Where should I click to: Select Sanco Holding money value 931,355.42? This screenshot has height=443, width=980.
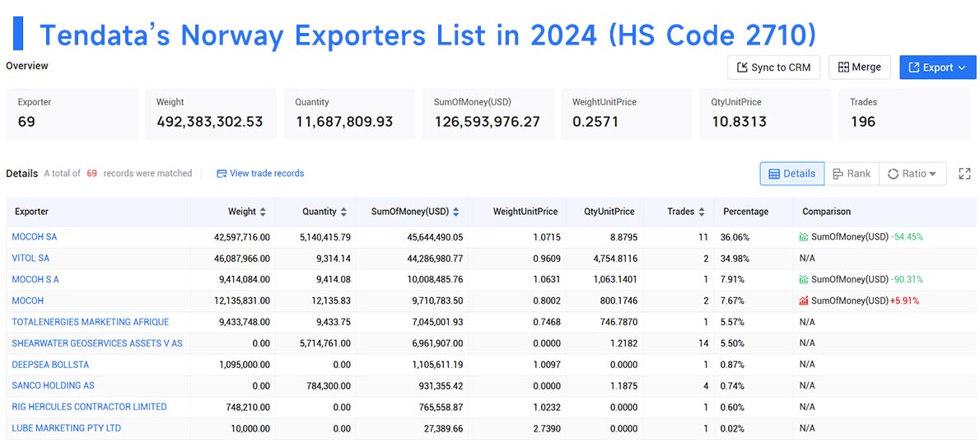[x=441, y=385]
